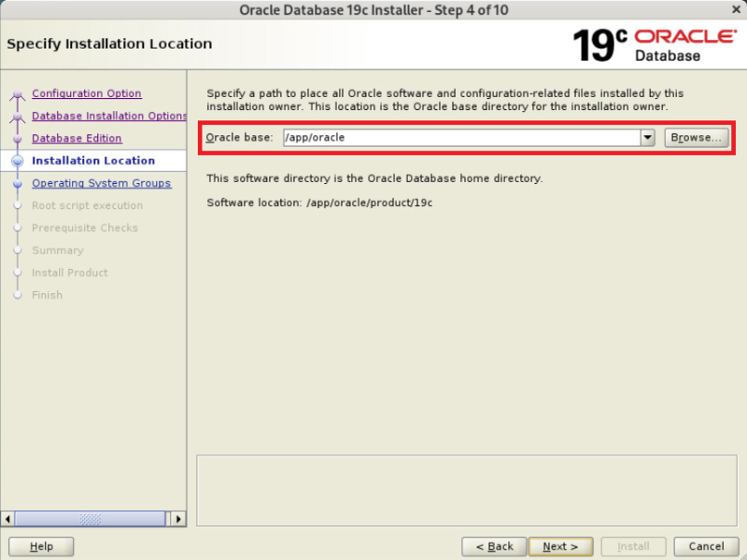Go back with the < Back button
This screenshot has height=560, width=747.
coord(494,546)
